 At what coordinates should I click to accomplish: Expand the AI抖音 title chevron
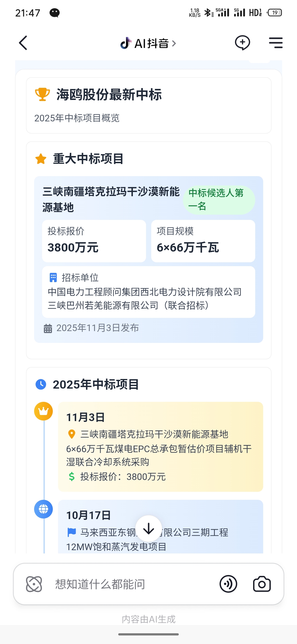click(x=174, y=43)
